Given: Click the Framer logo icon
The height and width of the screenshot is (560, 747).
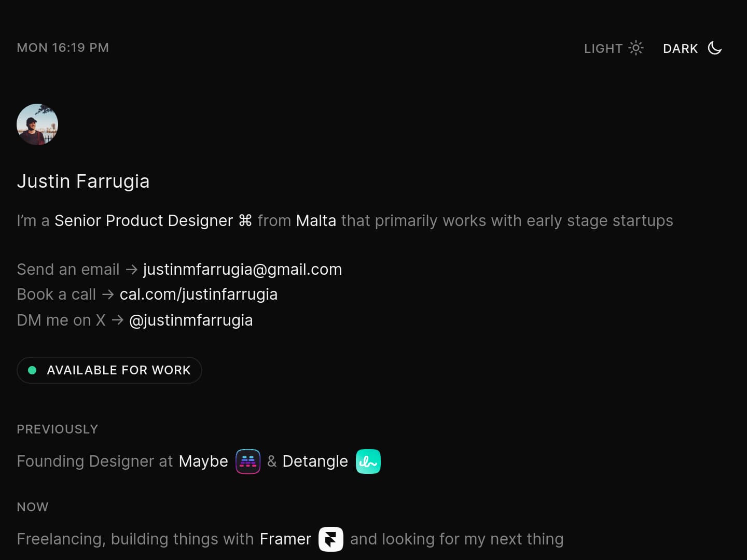Looking at the screenshot, I should (x=331, y=539).
